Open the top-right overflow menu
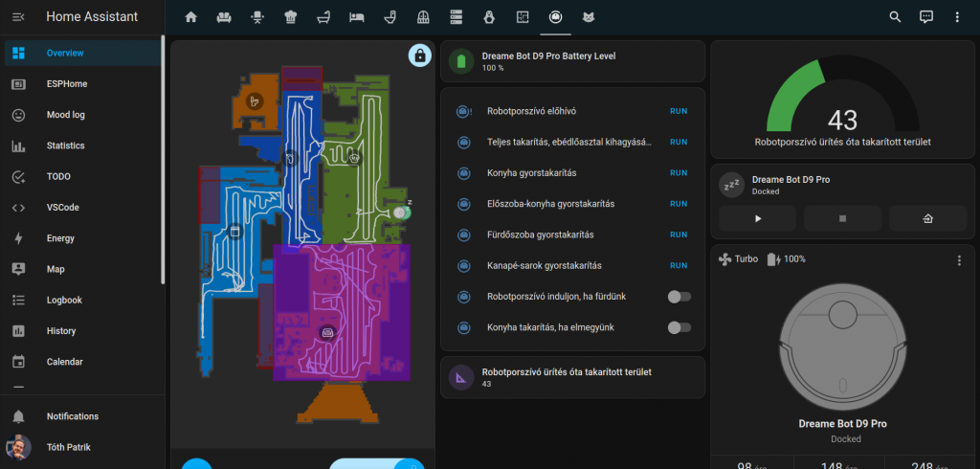This screenshot has height=469, width=980. click(x=957, y=17)
